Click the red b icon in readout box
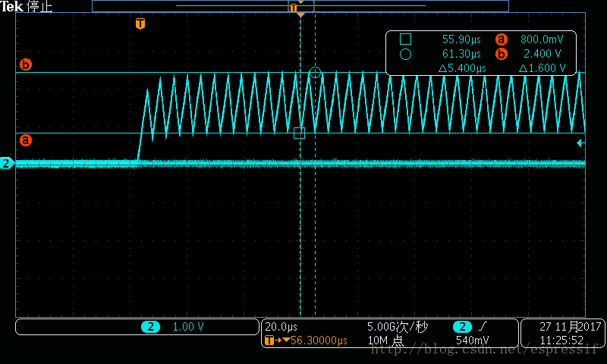The image size is (607, 364). coord(502,54)
